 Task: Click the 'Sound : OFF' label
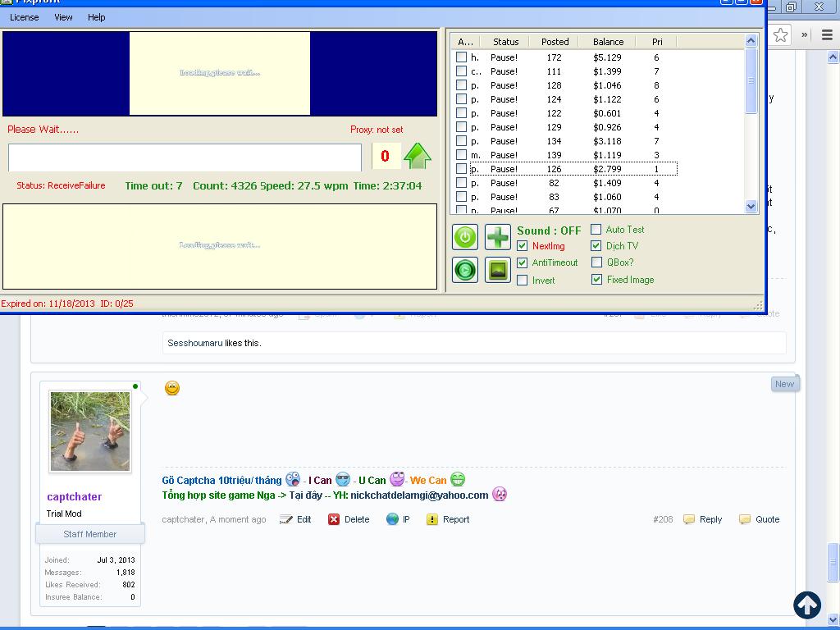pyautogui.click(x=549, y=231)
